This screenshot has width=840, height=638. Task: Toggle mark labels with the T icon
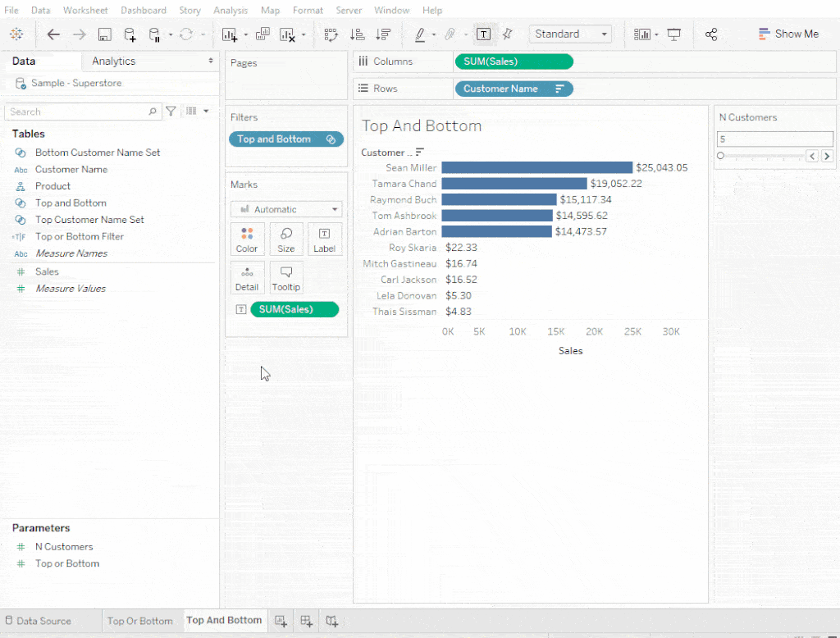coord(483,34)
